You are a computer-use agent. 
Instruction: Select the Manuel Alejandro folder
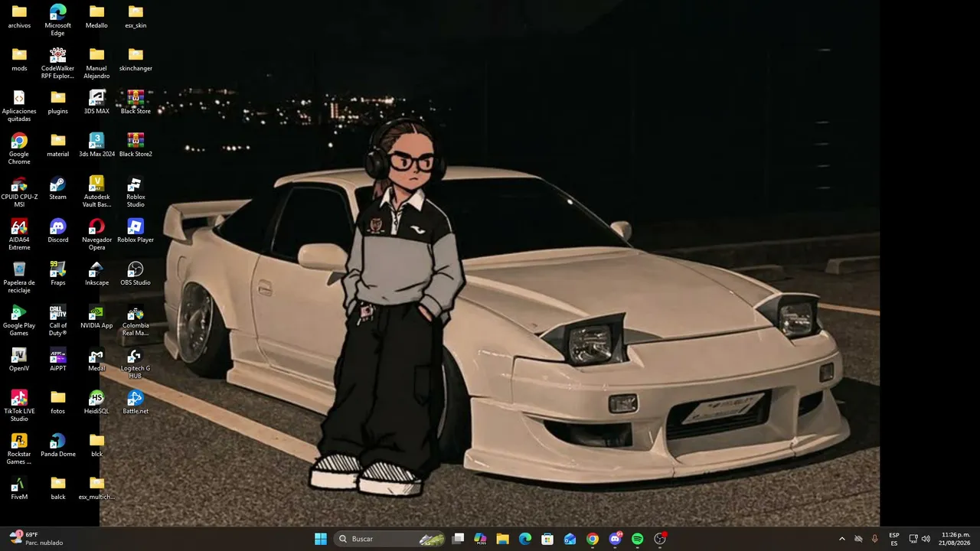[x=96, y=63]
